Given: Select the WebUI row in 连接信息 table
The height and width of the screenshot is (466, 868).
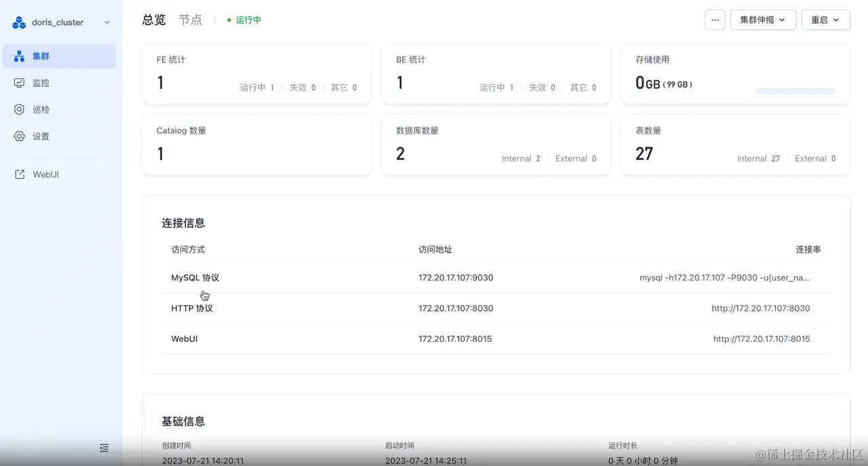Looking at the screenshot, I should click(x=495, y=338).
